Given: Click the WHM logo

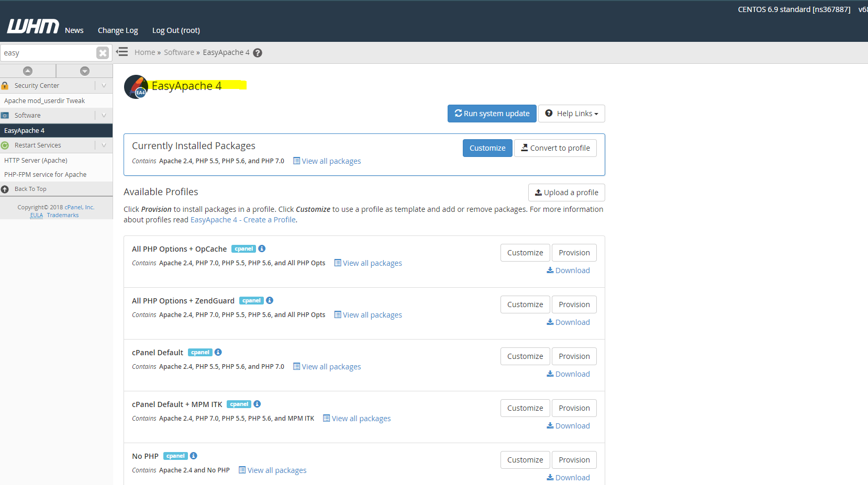Looking at the screenshot, I should click(x=33, y=26).
